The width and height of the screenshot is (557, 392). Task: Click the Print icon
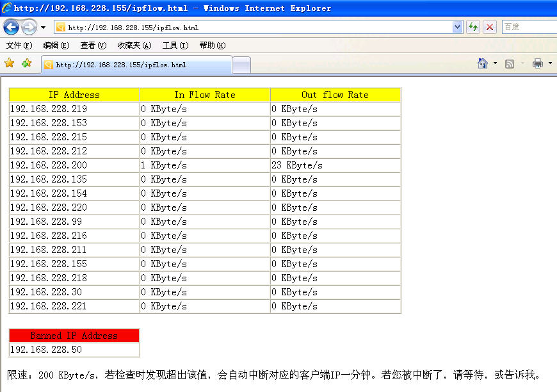(x=538, y=63)
